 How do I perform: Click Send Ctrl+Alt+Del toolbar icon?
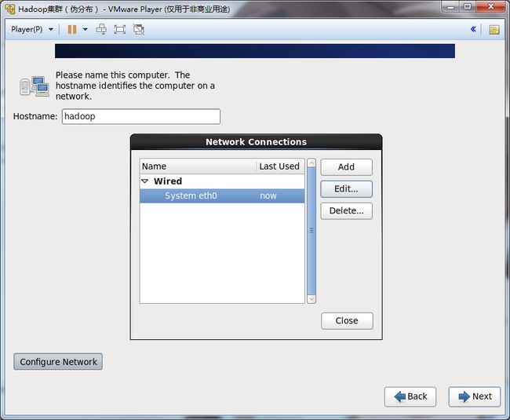pyautogui.click(x=101, y=29)
